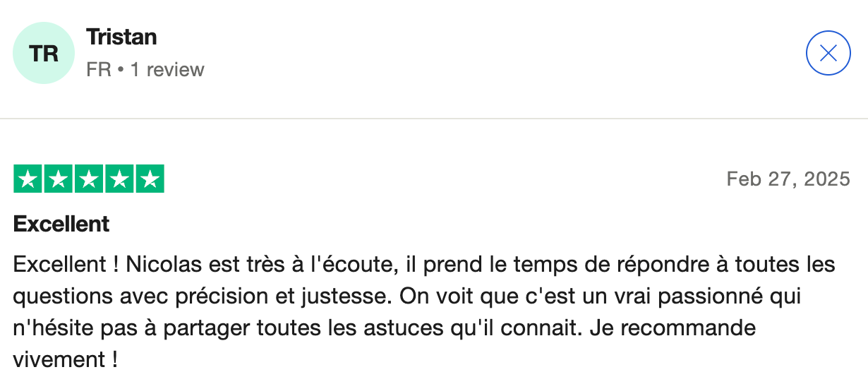868x384 pixels.
Task: Click the bold "Excellent" review title
Action: pyautogui.click(x=61, y=224)
